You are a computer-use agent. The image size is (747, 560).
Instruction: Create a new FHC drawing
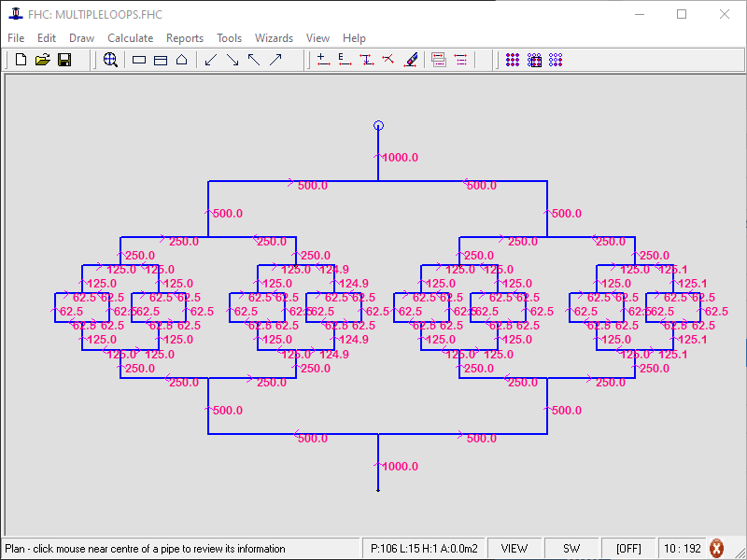[x=21, y=59]
